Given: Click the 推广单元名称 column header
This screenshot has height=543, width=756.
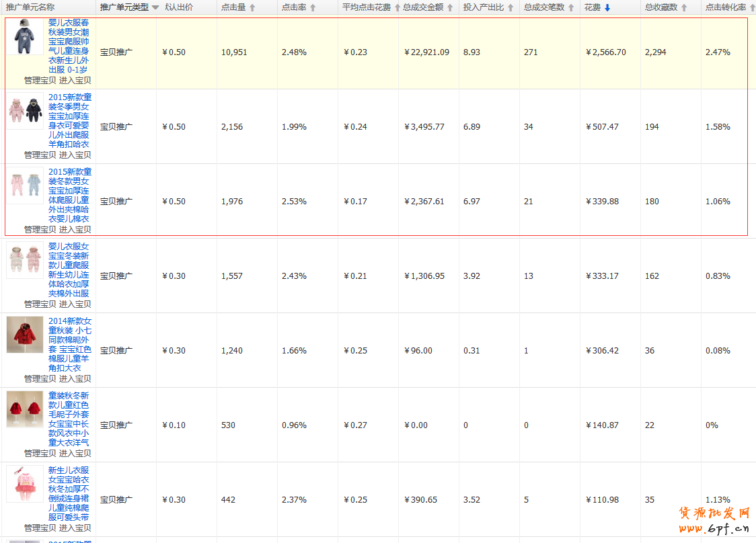Looking at the screenshot, I should pos(30,7).
